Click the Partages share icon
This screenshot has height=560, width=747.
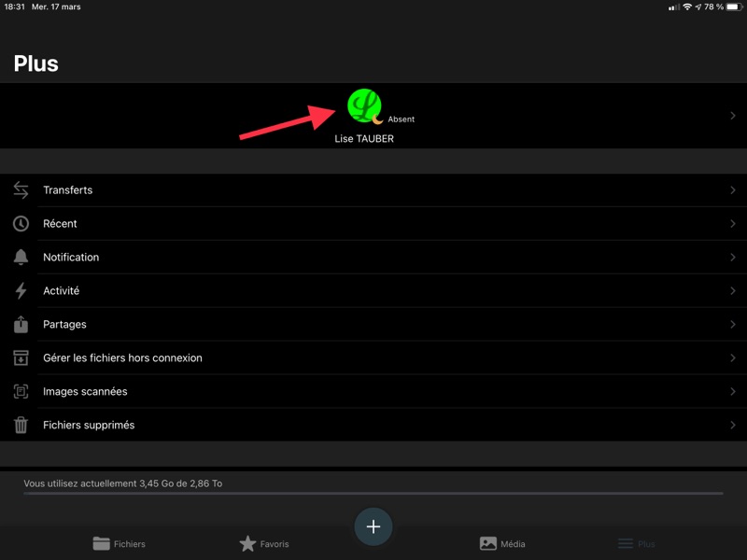tap(21, 325)
